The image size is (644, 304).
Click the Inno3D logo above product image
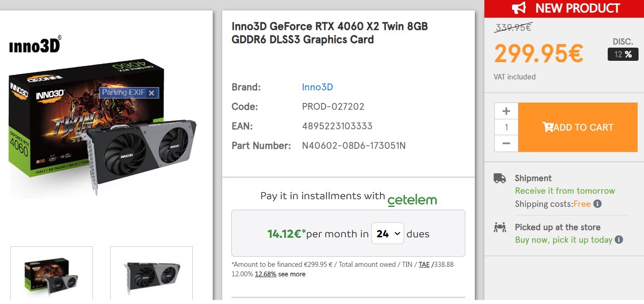click(x=35, y=46)
